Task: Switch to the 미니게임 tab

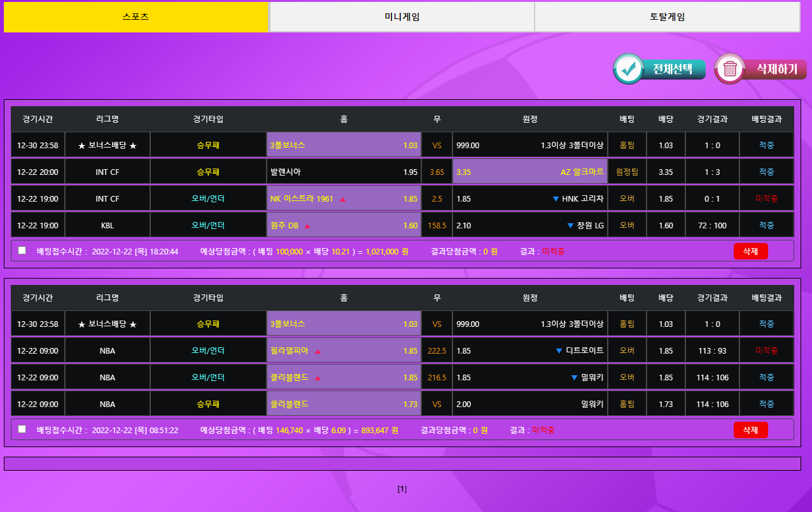Action: [x=402, y=17]
